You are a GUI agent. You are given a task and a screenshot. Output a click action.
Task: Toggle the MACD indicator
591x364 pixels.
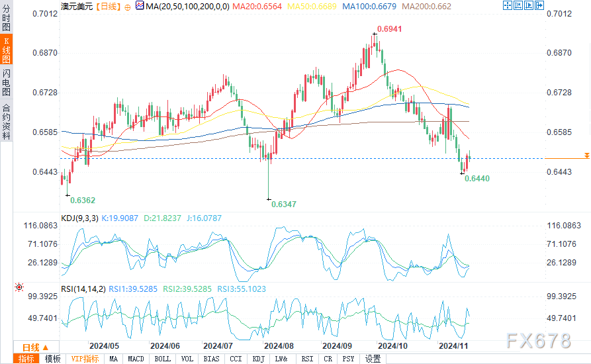136,359
